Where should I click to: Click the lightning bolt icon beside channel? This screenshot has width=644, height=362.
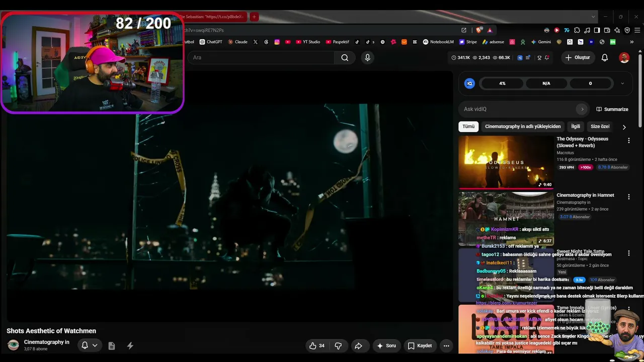[130, 345]
